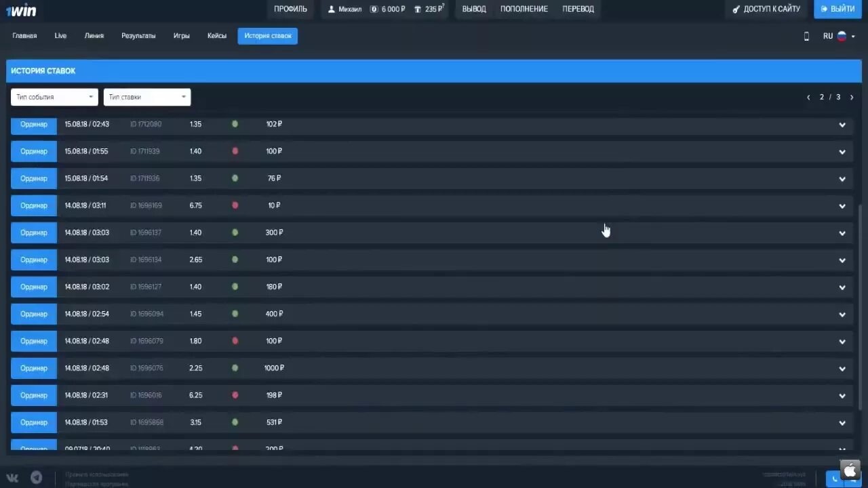Click the 531 ₽ bet amount
This screenshot has height=488, width=868.
point(274,422)
